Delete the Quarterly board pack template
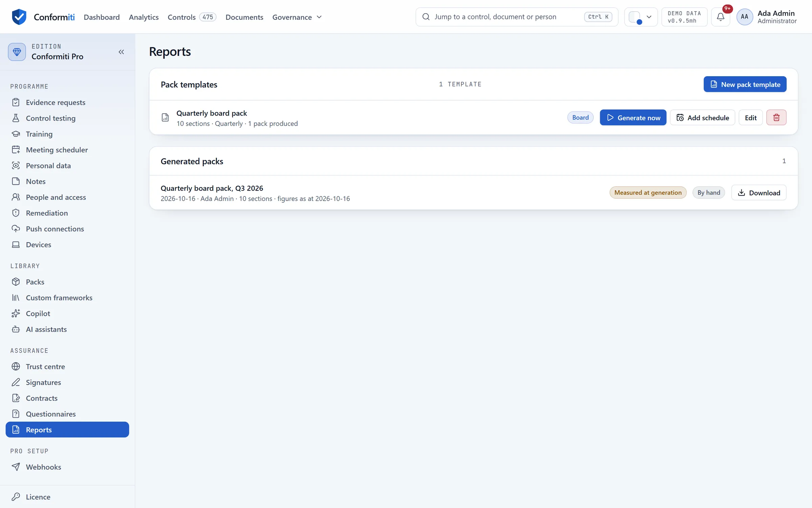 (x=776, y=118)
